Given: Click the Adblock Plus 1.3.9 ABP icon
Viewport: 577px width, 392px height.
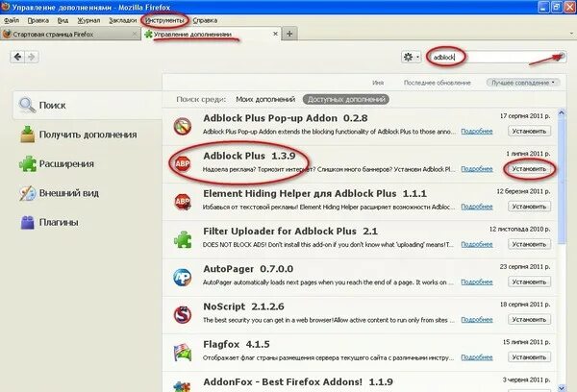Looking at the screenshot, I should [x=183, y=163].
